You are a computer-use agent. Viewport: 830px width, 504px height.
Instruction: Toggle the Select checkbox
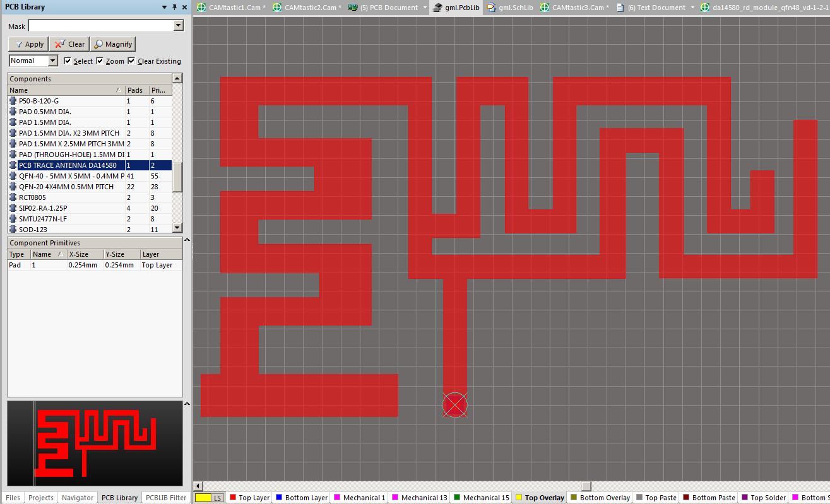coord(68,61)
